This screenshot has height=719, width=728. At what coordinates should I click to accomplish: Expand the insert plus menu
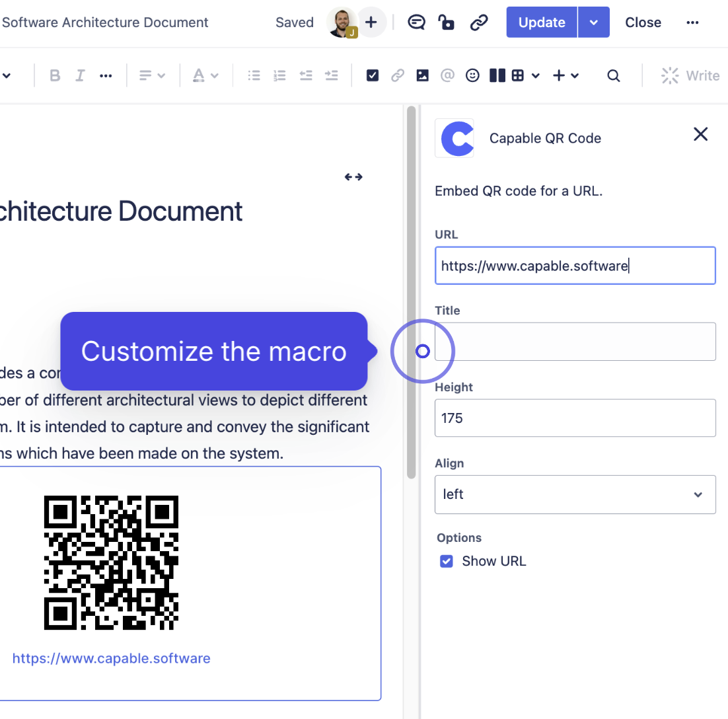click(565, 76)
